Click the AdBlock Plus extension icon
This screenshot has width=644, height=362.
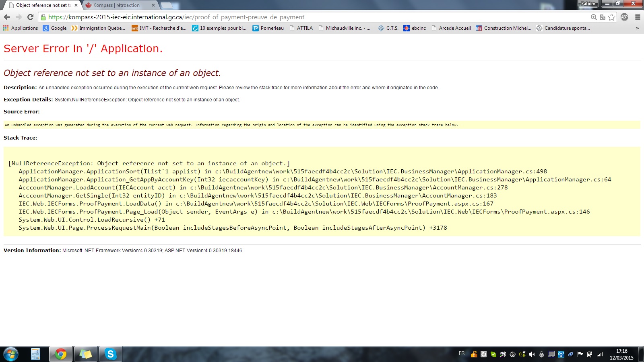click(624, 17)
